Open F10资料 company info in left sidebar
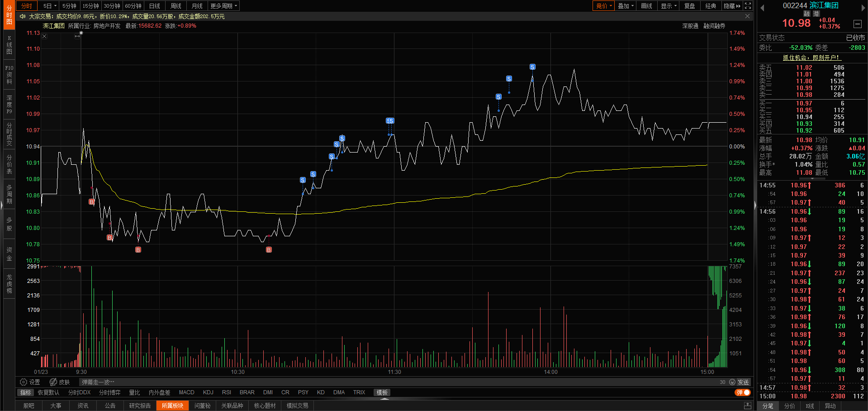Image resolution: width=868 pixels, height=411 pixels. tap(9, 75)
